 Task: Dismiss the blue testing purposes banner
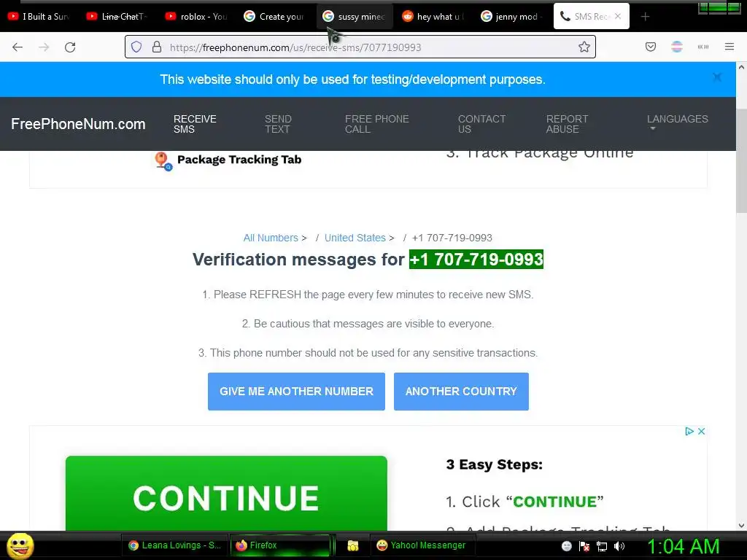coord(717,77)
